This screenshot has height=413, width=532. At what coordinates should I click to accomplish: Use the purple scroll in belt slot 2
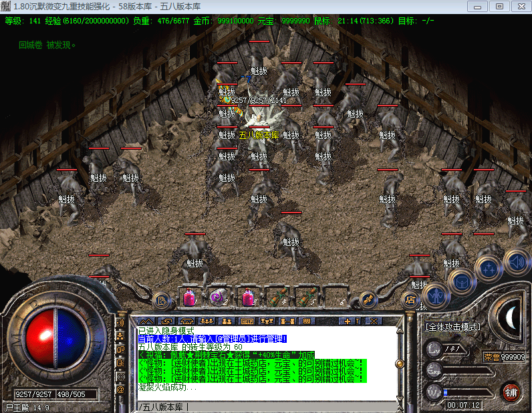[219, 297]
